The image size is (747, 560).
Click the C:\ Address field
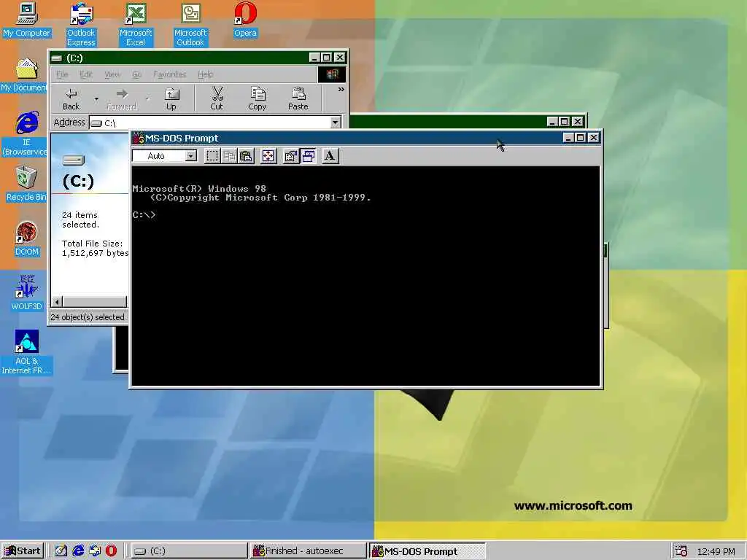click(209, 122)
